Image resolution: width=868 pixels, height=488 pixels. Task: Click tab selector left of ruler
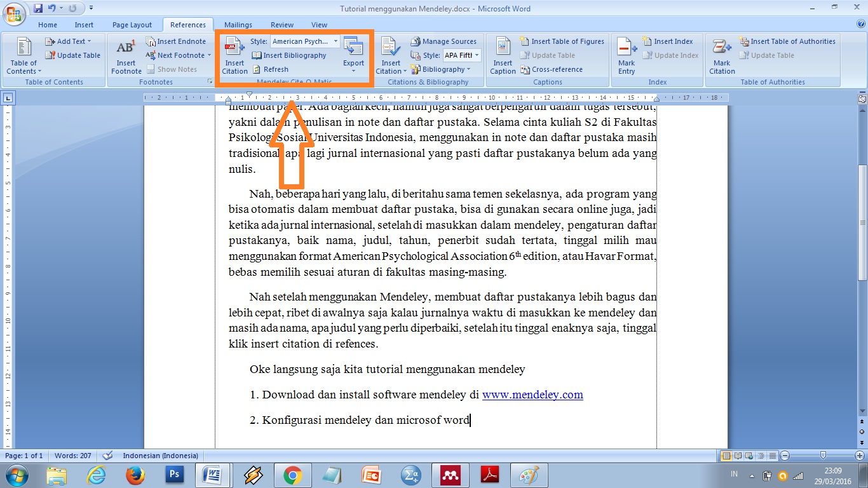(x=8, y=98)
